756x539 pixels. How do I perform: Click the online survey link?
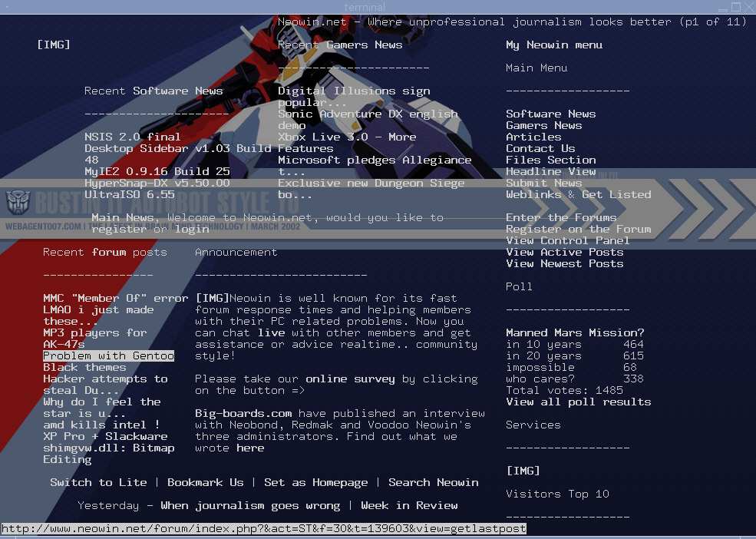point(351,379)
